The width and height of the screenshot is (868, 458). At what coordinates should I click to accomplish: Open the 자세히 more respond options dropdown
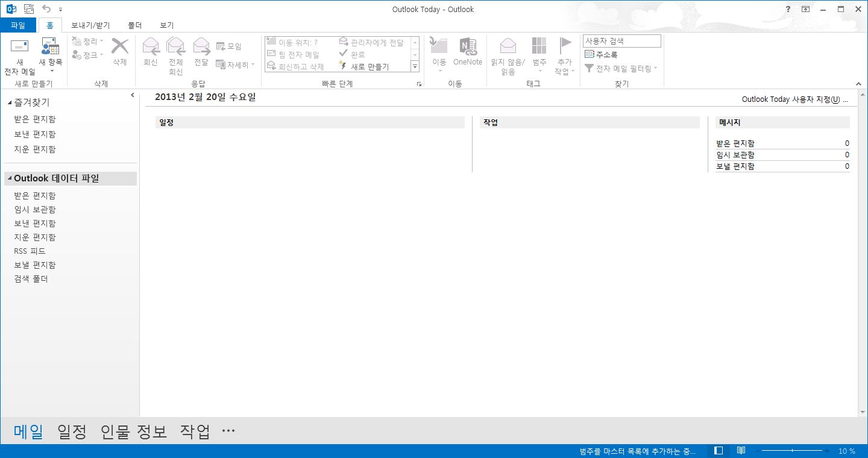(x=235, y=64)
